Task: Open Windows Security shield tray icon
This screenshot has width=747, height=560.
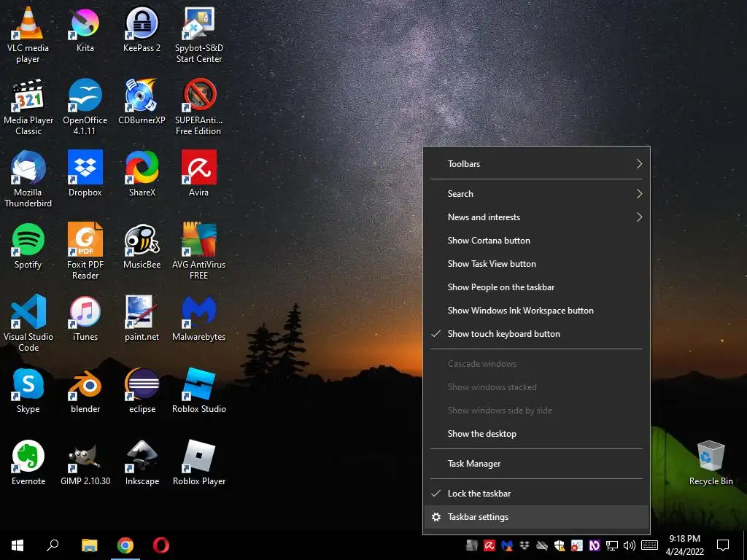Action: click(560, 545)
